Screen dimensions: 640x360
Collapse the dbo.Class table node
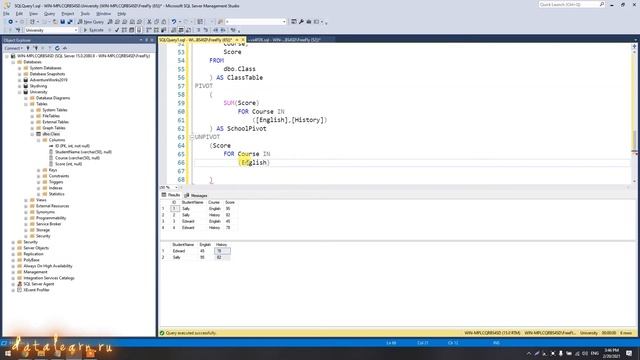[32, 134]
